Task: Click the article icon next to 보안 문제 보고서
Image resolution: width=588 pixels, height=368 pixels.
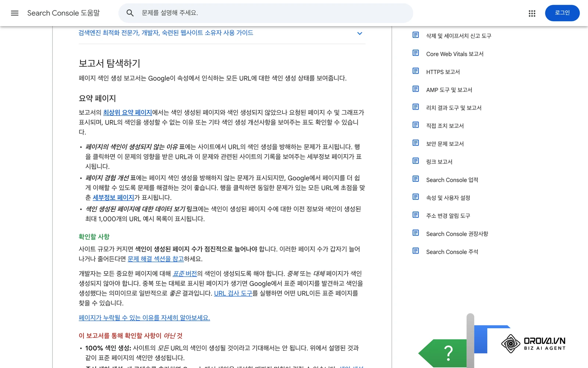Action: click(416, 143)
